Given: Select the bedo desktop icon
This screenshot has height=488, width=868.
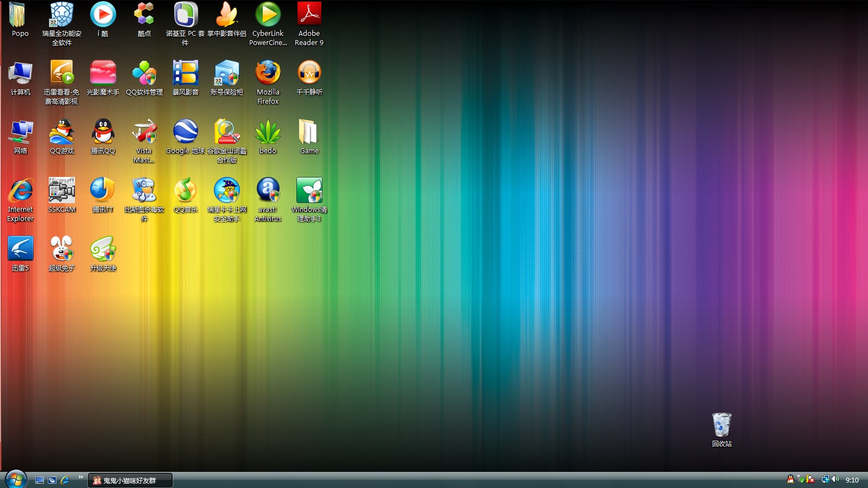Looking at the screenshot, I should click(268, 137).
